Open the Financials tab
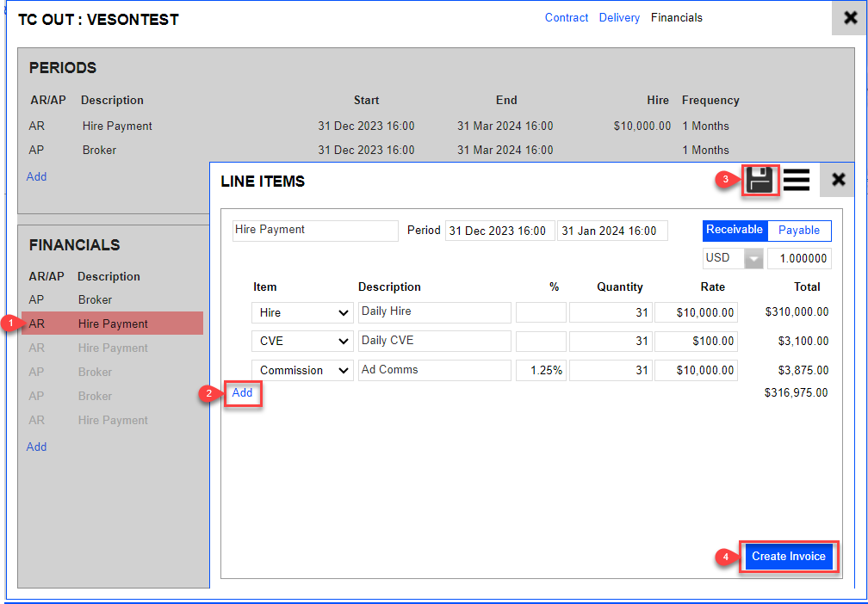This screenshot has height=604, width=868. coord(677,18)
